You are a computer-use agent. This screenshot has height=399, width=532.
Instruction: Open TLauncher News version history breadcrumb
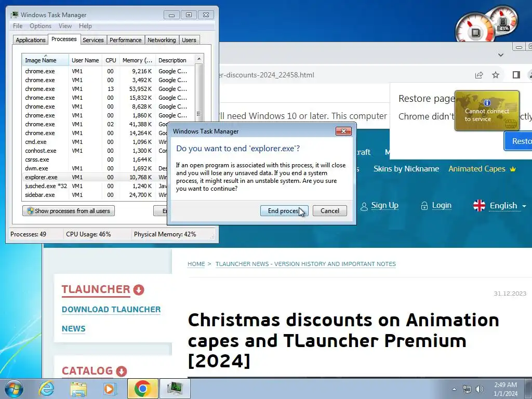tap(305, 264)
